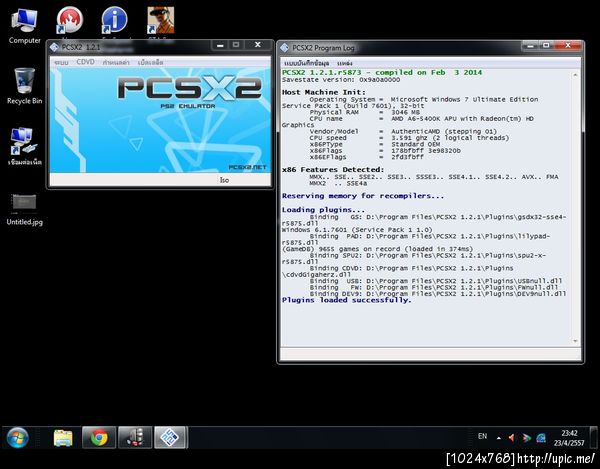The width and height of the screenshot is (600, 469).
Task: Click the 'Physical RAM = 3046 MB' line
Action: pyautogui.click(x=365, y=112)
